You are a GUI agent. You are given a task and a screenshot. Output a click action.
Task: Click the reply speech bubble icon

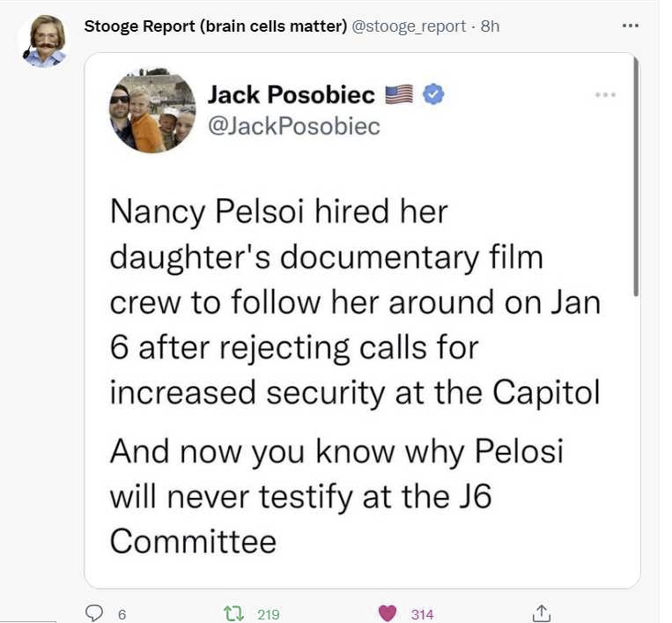pyautogui.click(x=94, y=613)
